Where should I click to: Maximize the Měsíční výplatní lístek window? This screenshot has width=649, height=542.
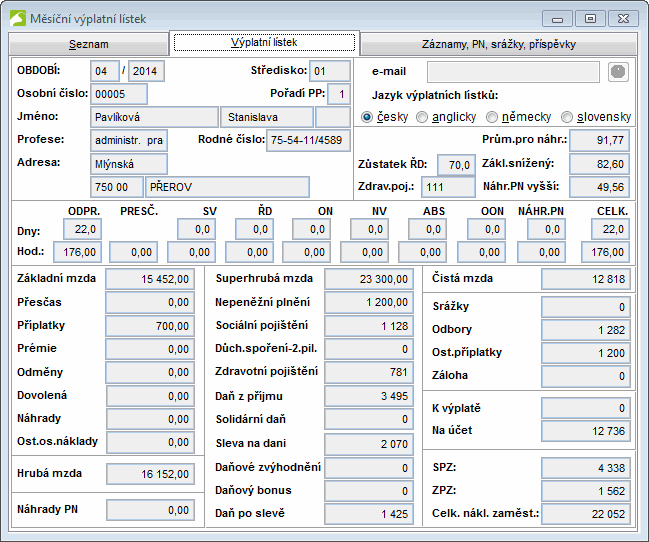[x=591, y=18]
